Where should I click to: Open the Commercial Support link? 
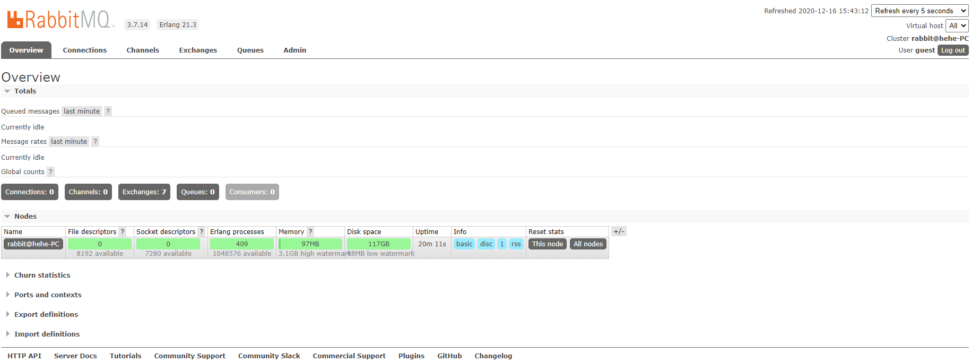[349, 356]
